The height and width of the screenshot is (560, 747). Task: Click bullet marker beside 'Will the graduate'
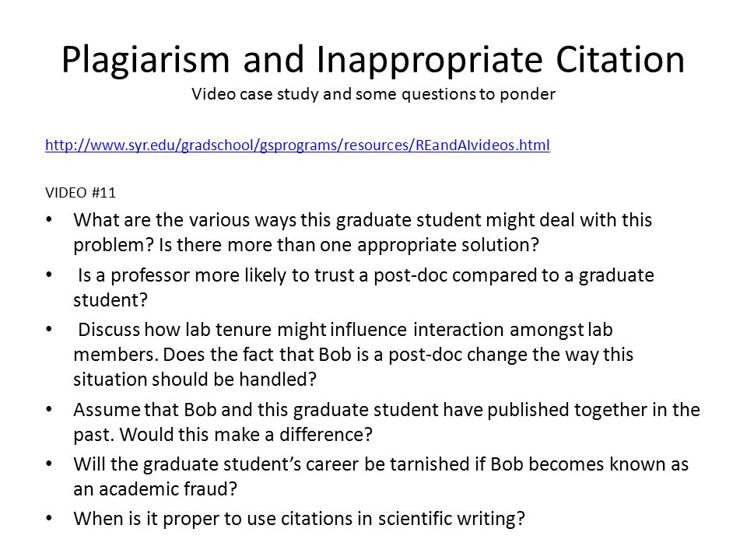(x=49, y=464)
